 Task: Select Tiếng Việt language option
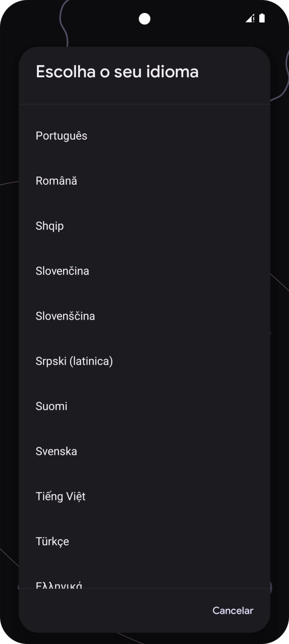tap(60, 497)
